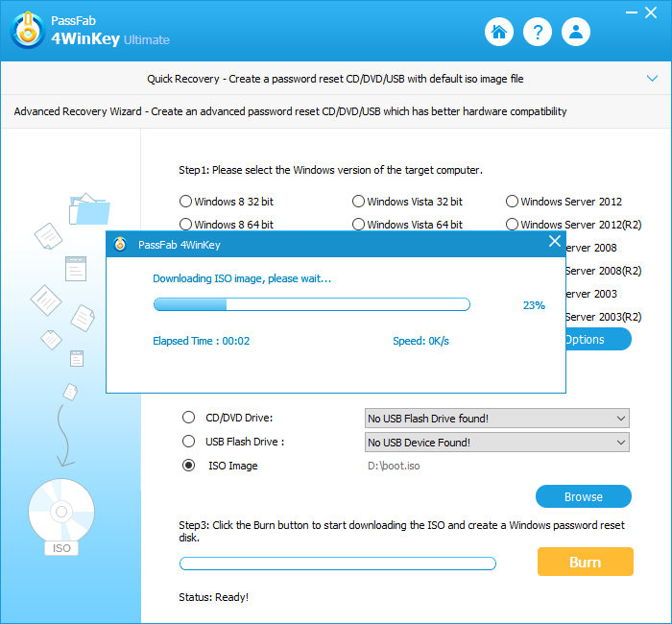672x624 pixels.
Task: Close the Downloading ISO image dialog
Action: [555, 241]
